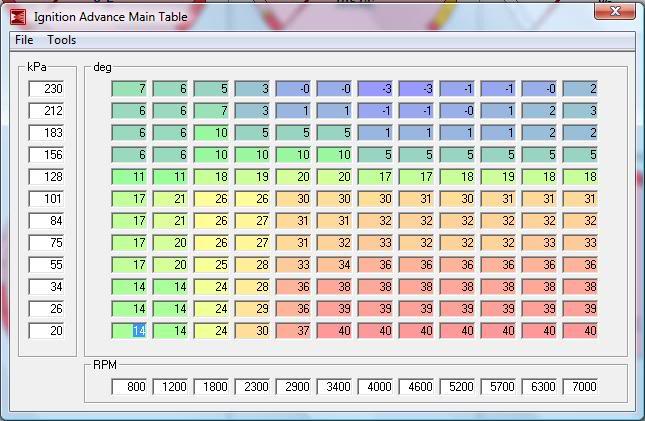This screenshot has width=645, height=421.
Task: Select the 183 kPa axis field
Action: [x=46, y=133]
